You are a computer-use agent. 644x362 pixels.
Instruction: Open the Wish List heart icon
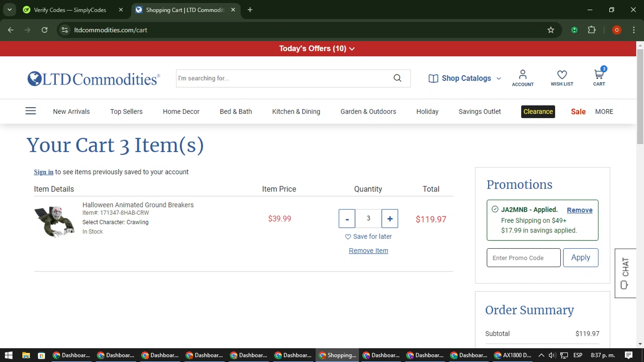(562, 78)
